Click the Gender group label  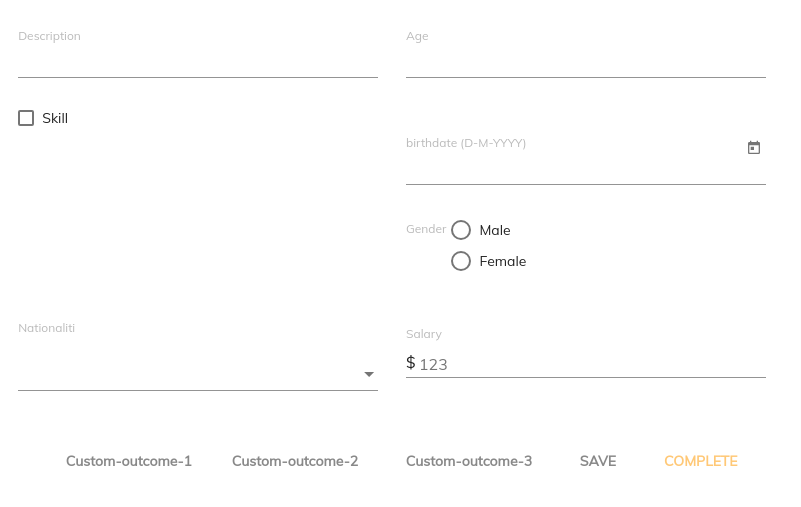426,229
